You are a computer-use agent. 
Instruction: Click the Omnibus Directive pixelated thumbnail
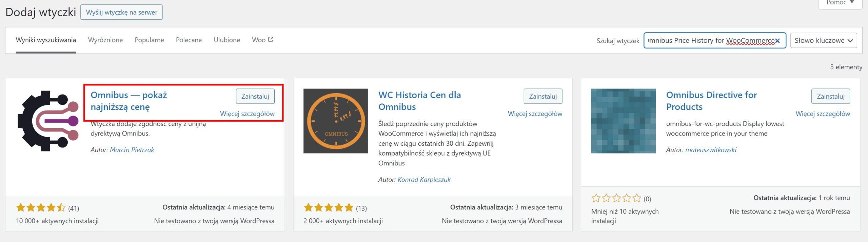coord(623,121)
